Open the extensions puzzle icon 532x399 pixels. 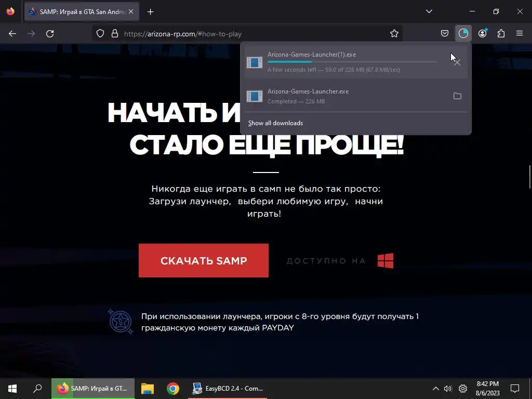pyautogui.click(x=501, y=34)
